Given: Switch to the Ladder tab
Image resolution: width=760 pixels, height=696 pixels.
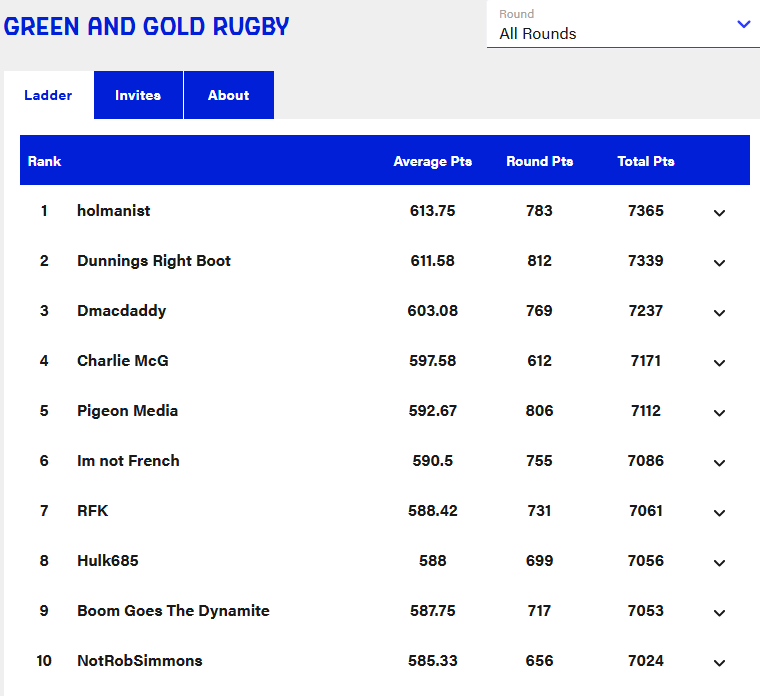Looking at the screenshot, I should coord(48,96).
